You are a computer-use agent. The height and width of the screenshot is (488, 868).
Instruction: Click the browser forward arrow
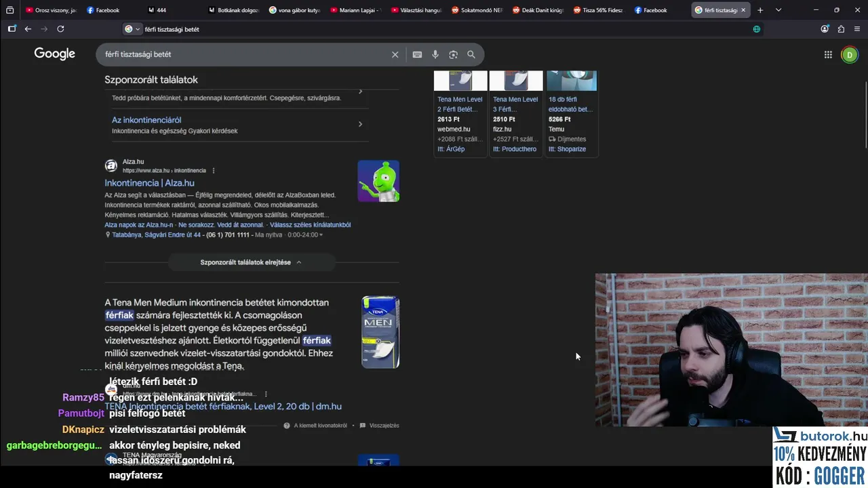[44, 29]
